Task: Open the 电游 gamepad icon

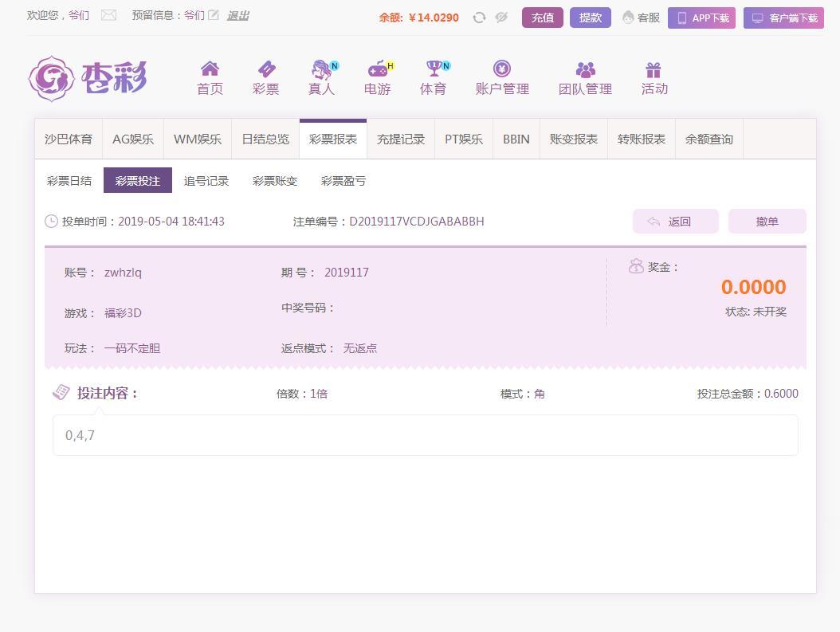Action: coord(377,69)
